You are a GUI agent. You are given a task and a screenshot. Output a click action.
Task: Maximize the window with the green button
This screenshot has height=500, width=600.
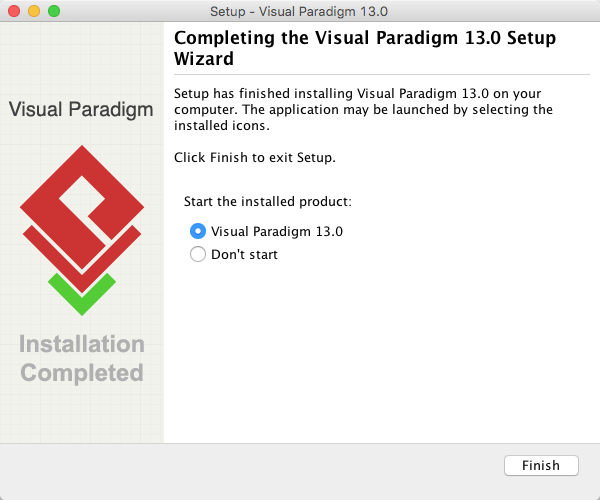[x=54, y=11]
